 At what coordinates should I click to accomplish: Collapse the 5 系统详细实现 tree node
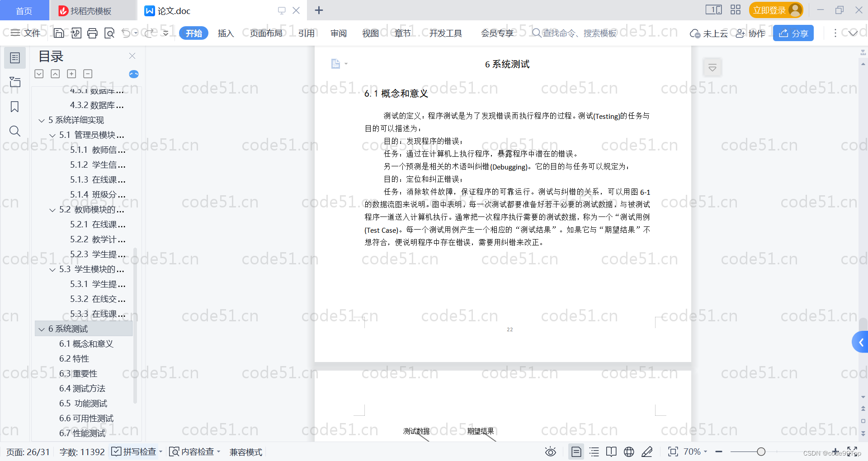tap(42, 120)
